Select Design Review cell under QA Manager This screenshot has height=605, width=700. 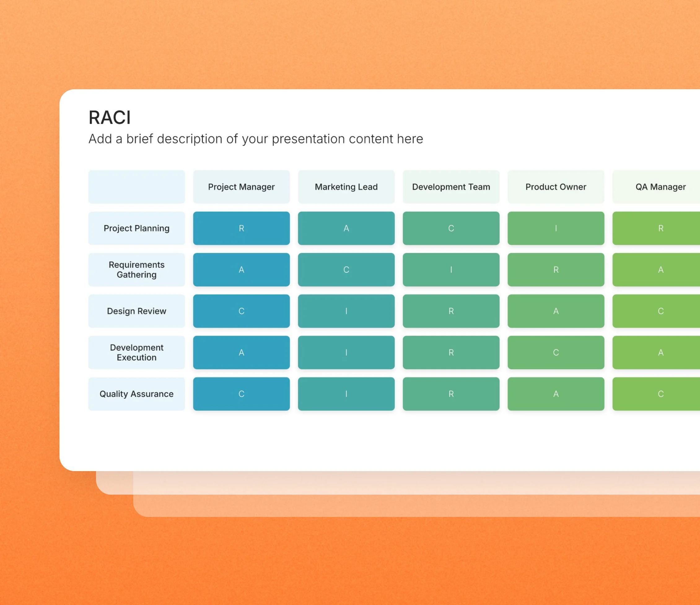pyautogui.click(x=656, y=311)
